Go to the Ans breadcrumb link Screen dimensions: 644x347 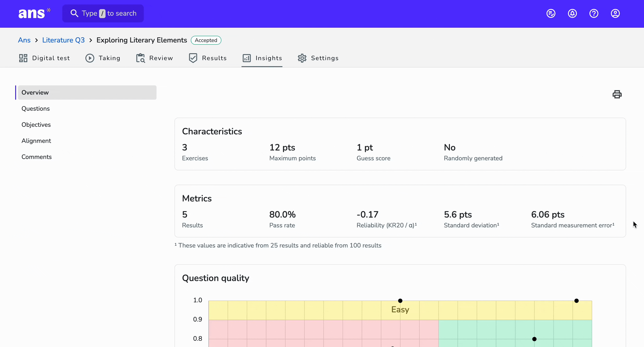coord(24,40)
